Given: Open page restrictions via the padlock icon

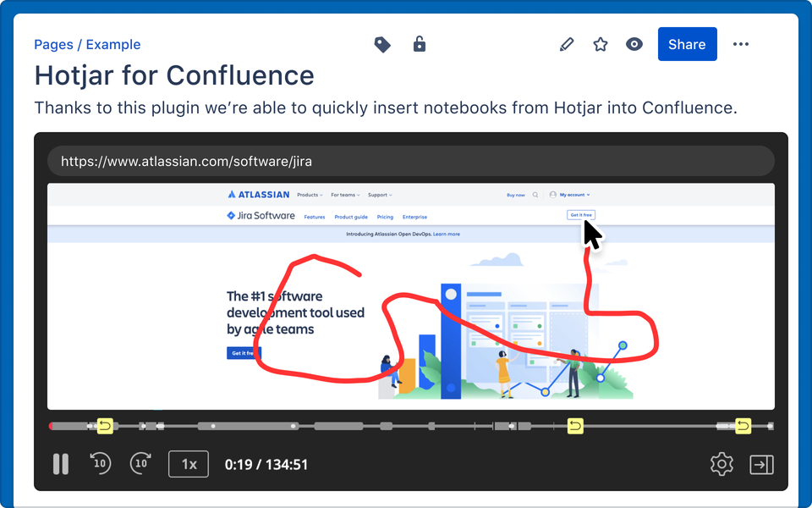Looking at the screenshot, I should 420,44.
